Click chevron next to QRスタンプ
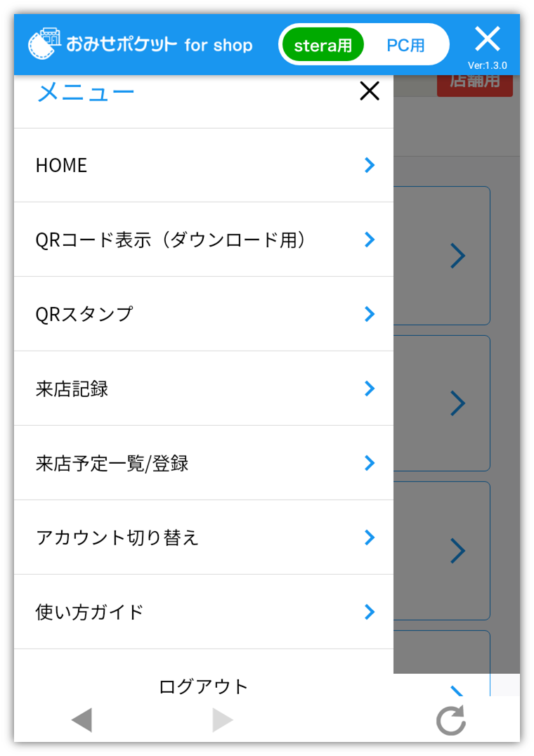The height and width of the screenshot is (756, 534). click(370, 314)
